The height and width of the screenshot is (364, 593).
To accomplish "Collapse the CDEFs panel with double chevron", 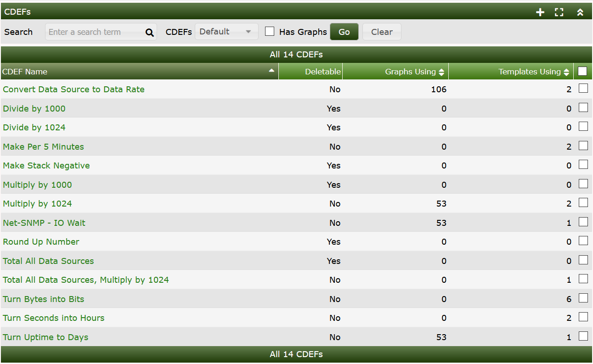I will (x=580, y=12).
